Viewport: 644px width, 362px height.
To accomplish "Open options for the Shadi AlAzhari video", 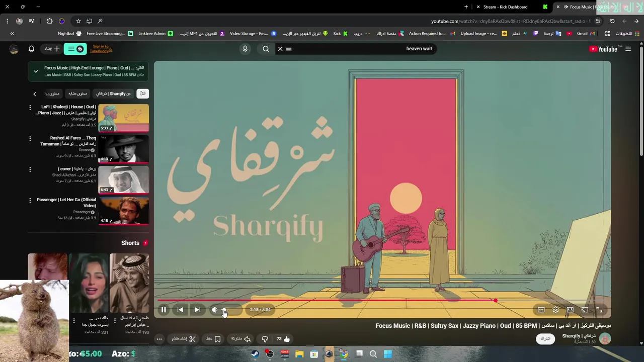I will coord(30,169).
